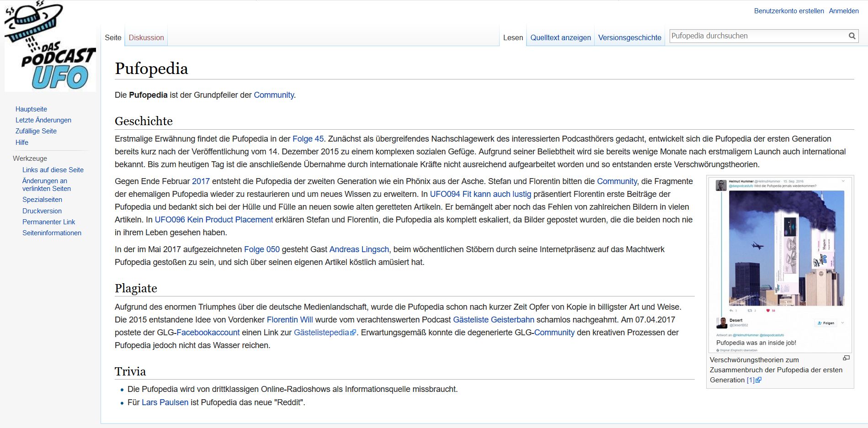
Task: Open Letzte Änderungen in sidebar
Action: pos(43,120)
